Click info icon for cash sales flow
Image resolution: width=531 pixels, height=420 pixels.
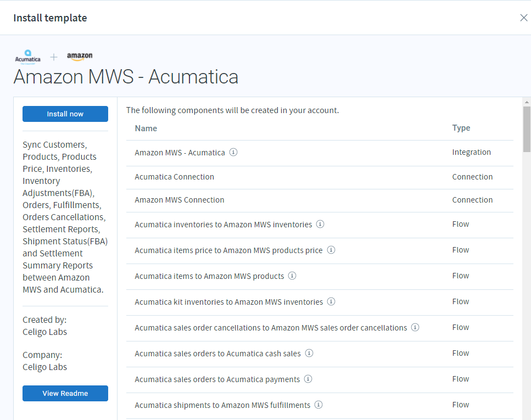pos(309,353)
